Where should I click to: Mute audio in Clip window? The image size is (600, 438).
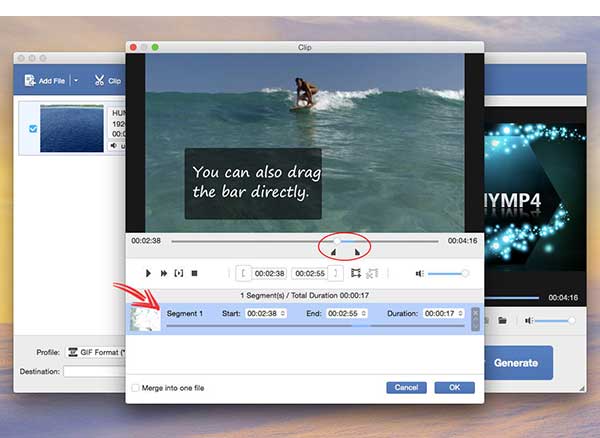point(419,273)
